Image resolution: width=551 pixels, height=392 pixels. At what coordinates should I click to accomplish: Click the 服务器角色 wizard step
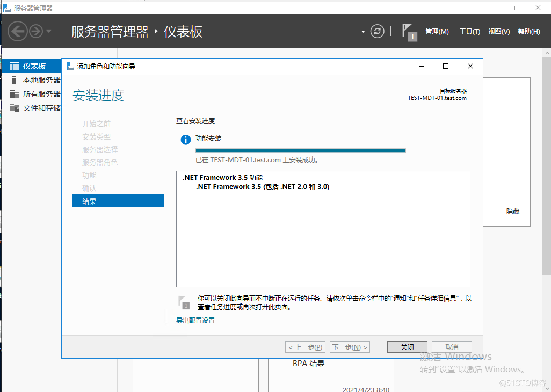[x=100, y=163]
